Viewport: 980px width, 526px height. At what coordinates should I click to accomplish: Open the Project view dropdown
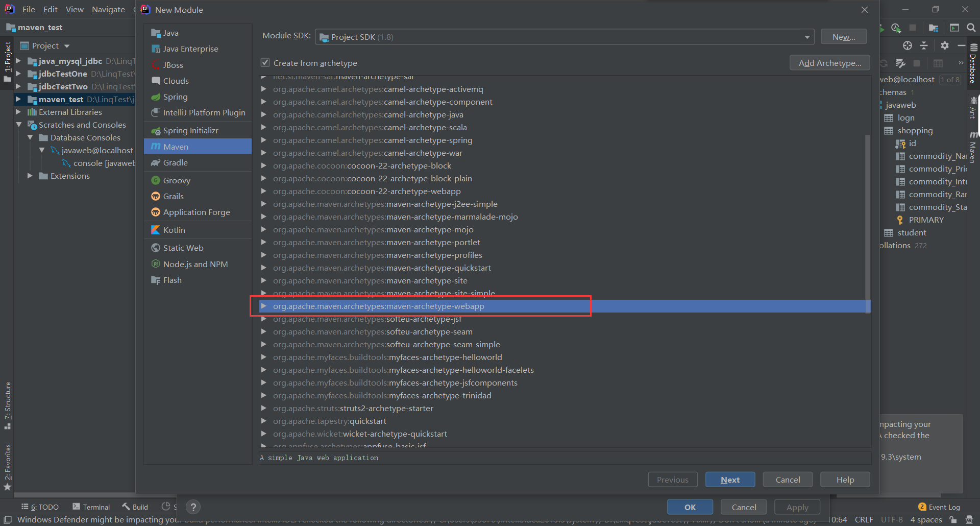click(x=45, y=46)
